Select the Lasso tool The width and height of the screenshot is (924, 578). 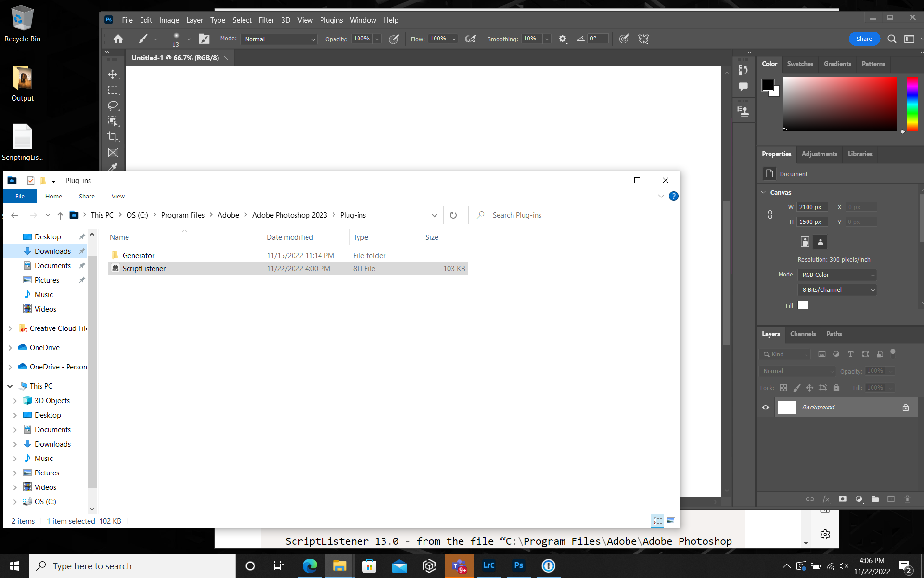click(113, 106)
